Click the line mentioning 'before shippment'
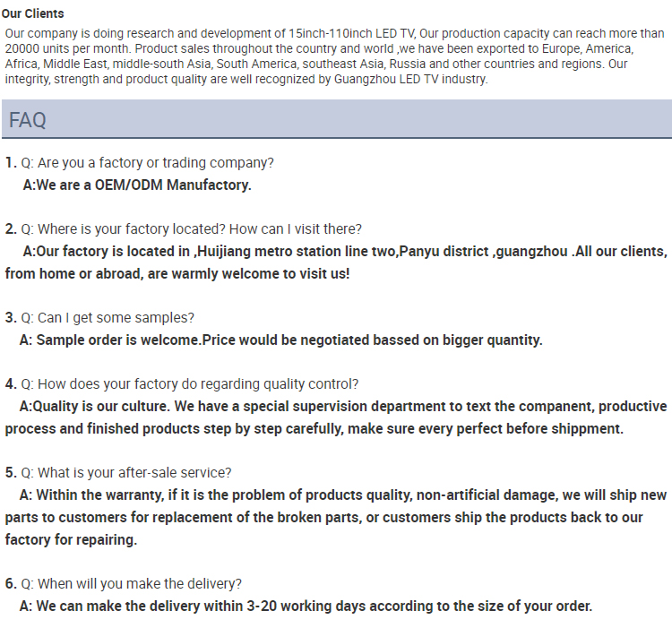 coord(314,429)
